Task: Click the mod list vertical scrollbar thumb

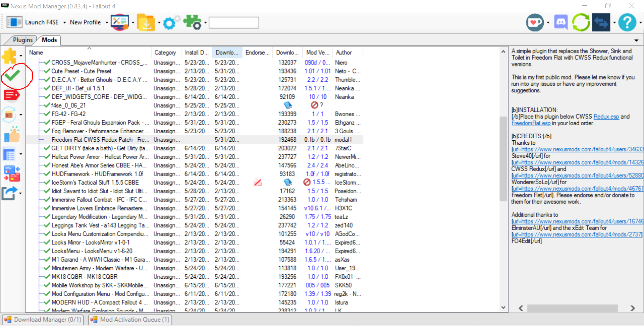Action: [503, 158]
